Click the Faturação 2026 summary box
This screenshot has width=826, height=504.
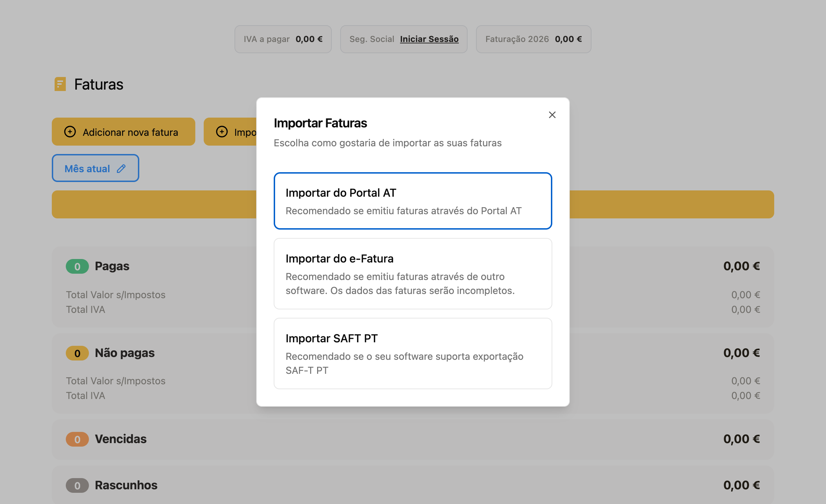(x=533, y=39)
